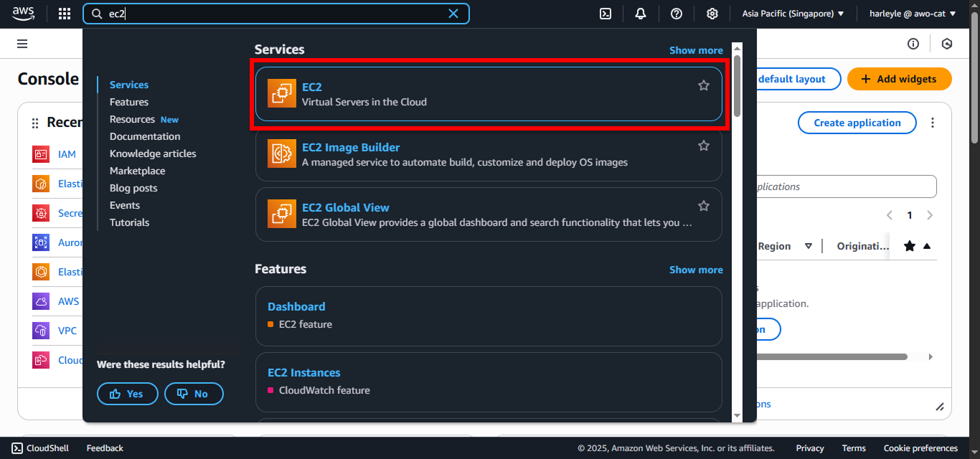
Task: Select Documentation in the search categories
Action: click(x=145, y=136)
